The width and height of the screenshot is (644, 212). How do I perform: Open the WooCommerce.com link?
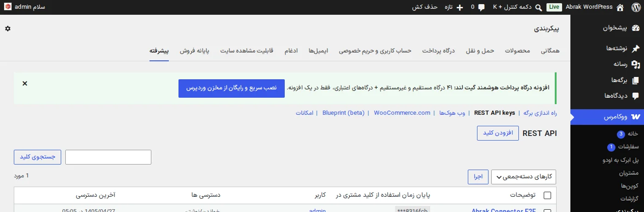(402, 113)
